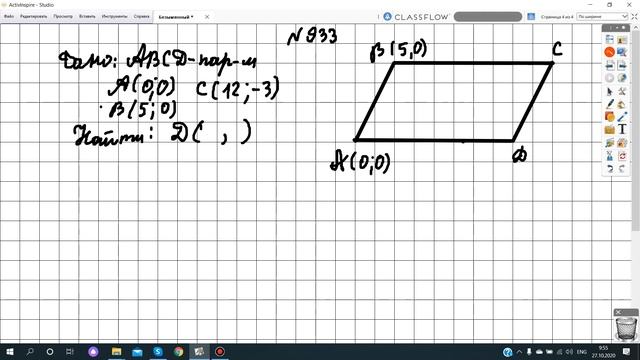Click the ExpressPoll globe icon
Viewport: 640px width, 360px height.
tap(622, 78)
